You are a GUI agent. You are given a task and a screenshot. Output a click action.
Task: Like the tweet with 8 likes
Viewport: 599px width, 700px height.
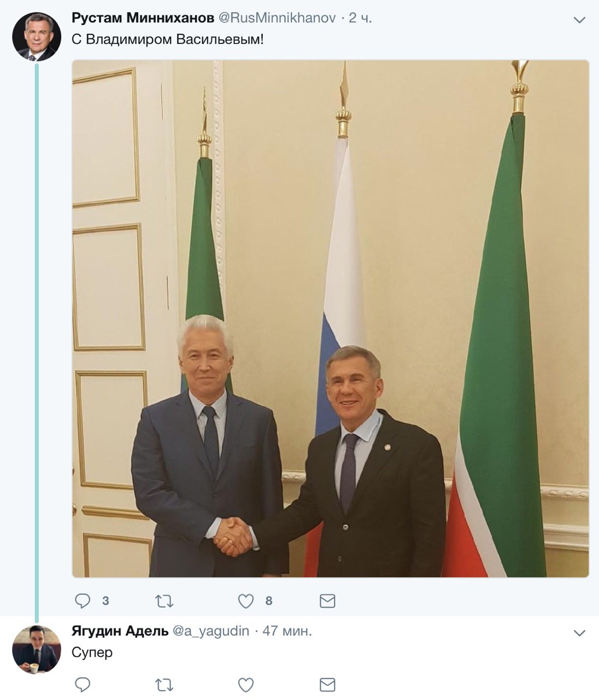pos(246,601)
